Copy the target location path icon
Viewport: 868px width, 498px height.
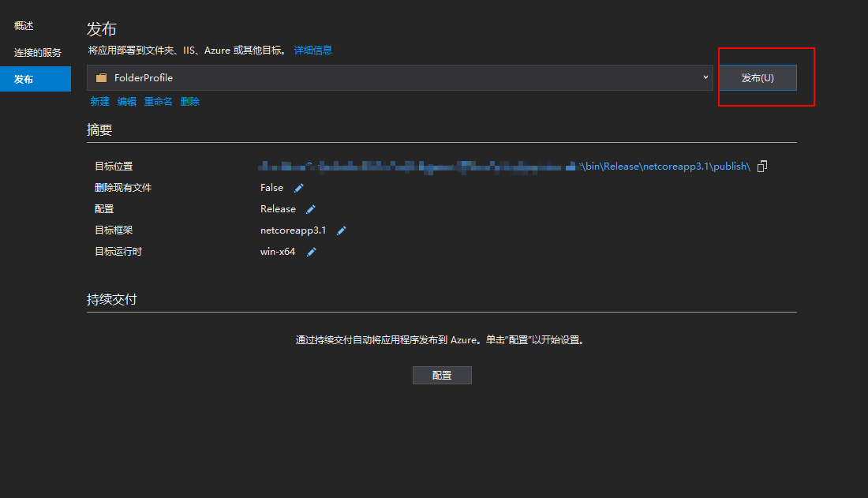[x=762, y=167]
